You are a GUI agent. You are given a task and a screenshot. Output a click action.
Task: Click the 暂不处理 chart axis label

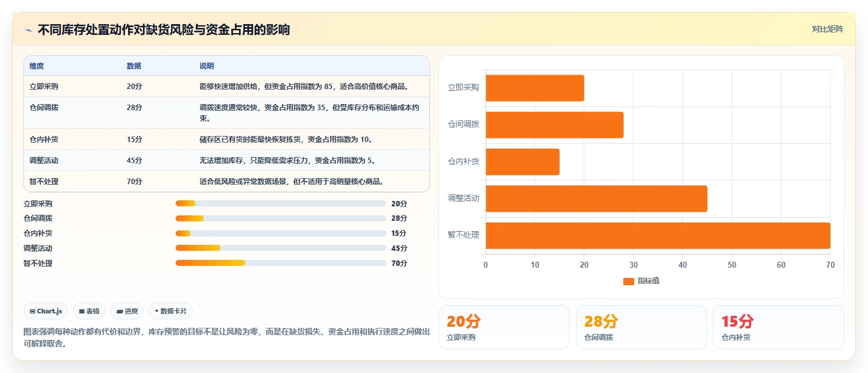[463, 235]
